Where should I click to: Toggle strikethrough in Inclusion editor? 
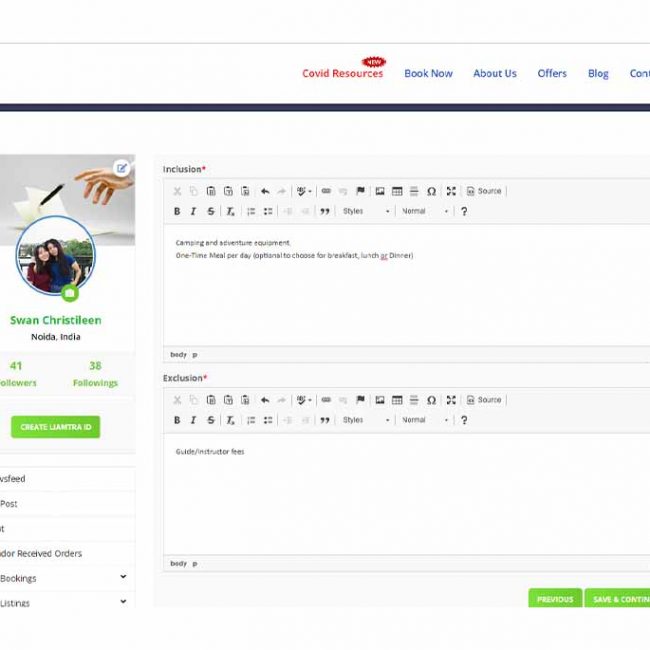211,211
